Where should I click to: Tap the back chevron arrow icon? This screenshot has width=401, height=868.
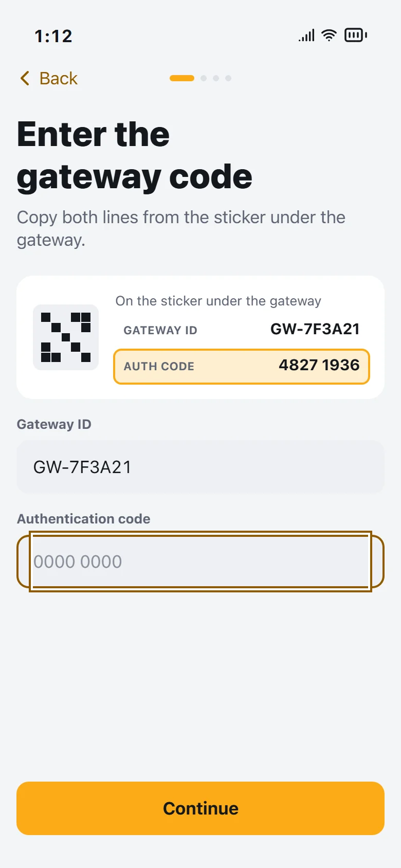(x=25, y=78)
